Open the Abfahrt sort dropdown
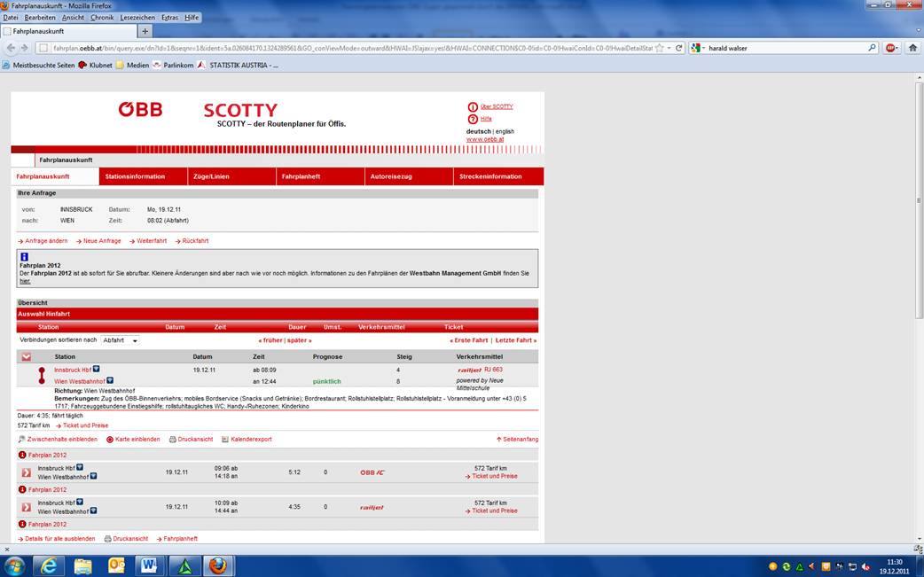 click(x=119, y=340)
